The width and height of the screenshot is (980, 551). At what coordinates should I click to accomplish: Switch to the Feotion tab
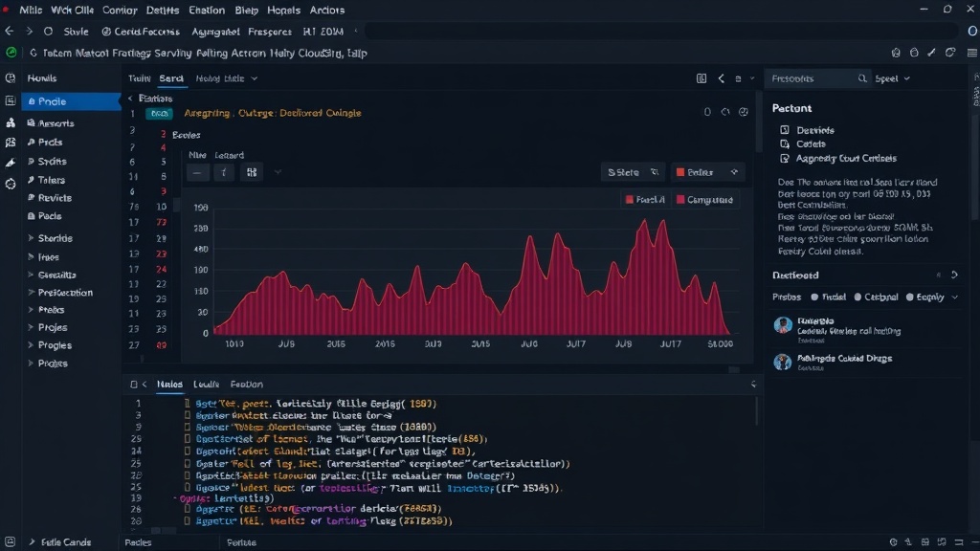tap(246, 385)
